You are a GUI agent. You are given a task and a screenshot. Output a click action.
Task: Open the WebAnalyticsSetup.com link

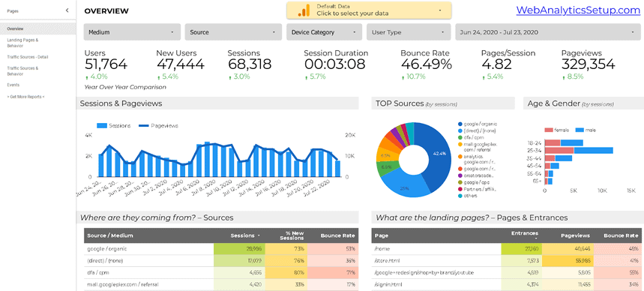tap(578, 10)
